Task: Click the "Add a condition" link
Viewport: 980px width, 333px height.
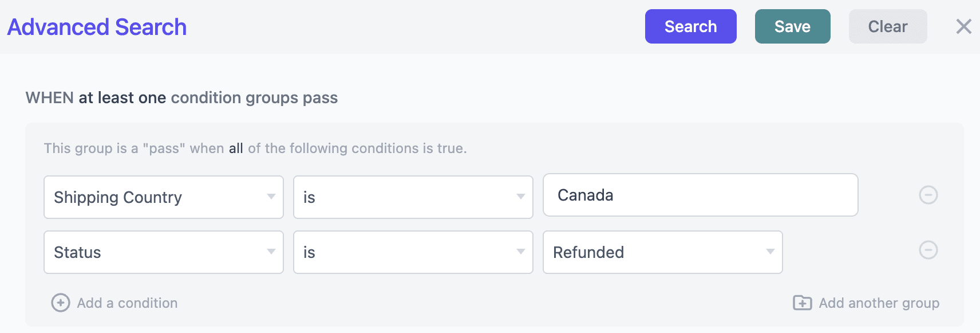Action: pyautogui.click(x=127, y=303)
